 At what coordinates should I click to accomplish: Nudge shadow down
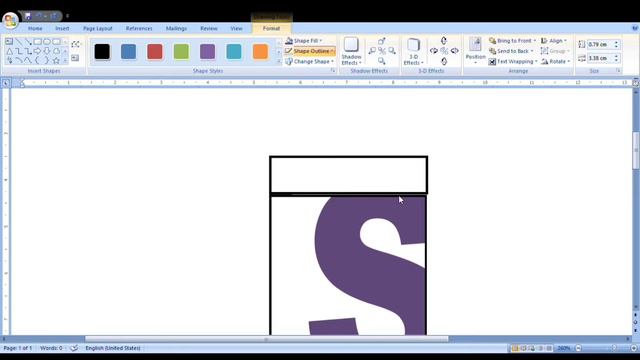click(x=382, y=61)
